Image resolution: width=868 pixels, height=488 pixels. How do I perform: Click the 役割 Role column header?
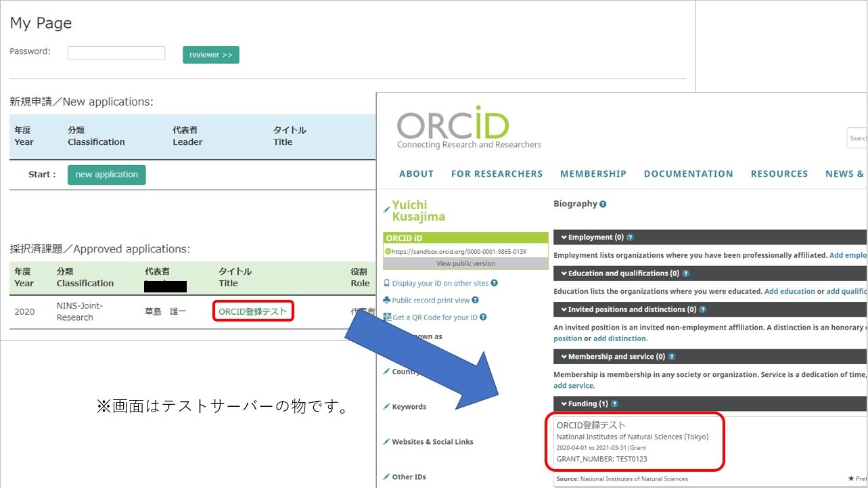pyautogui.click(x=360, y=278)
